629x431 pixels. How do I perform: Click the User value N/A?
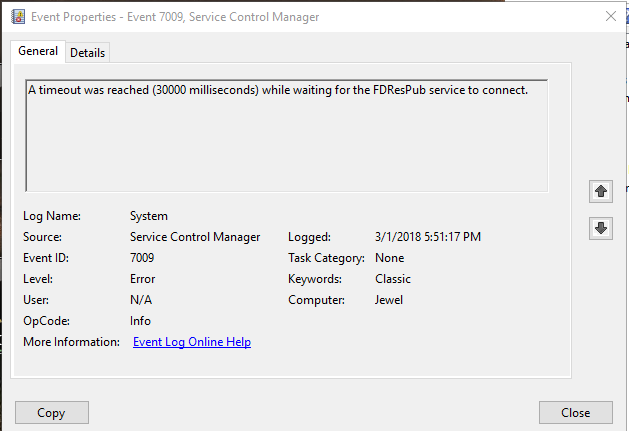[141, 300]
